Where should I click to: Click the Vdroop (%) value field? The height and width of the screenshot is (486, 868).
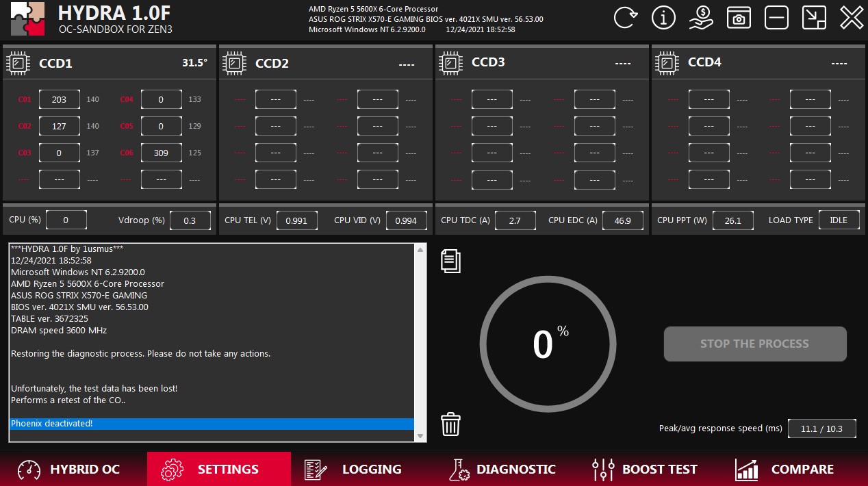(x=190, y=220)
